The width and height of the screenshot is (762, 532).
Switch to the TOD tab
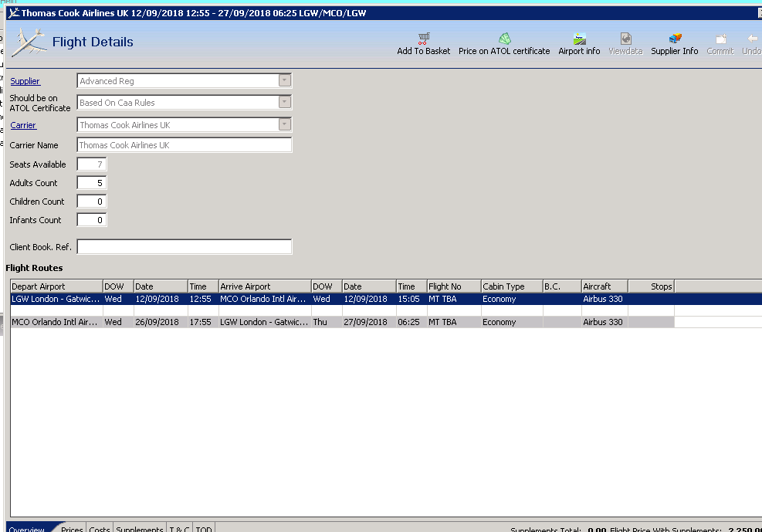click(204, 528)
